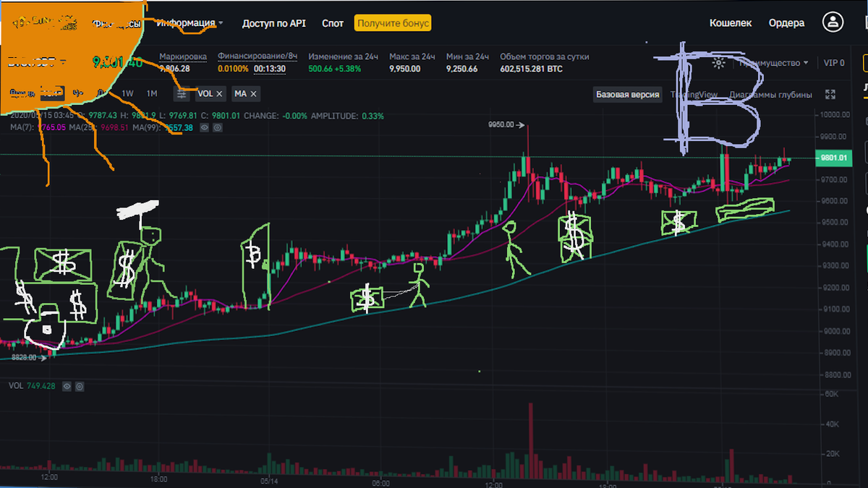This screenshot has width=868, height=488.
Task: Open the user account profile icon
Action: (834, 22)
